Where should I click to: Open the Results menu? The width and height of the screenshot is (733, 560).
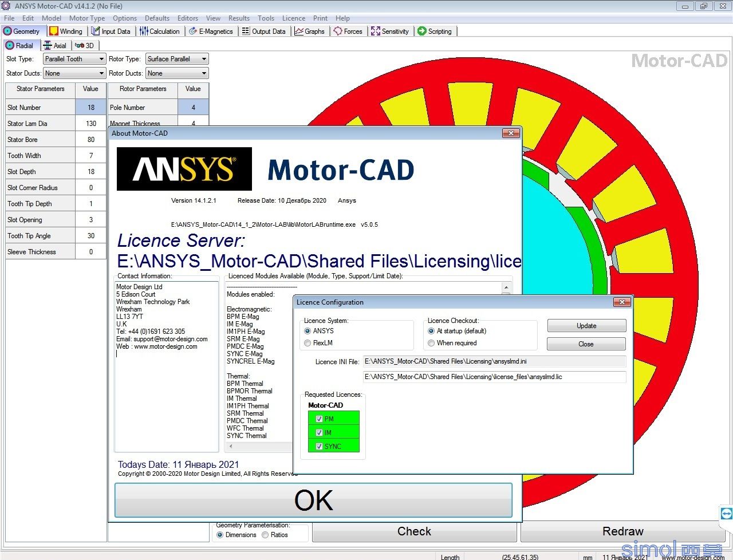pos(239,18)
